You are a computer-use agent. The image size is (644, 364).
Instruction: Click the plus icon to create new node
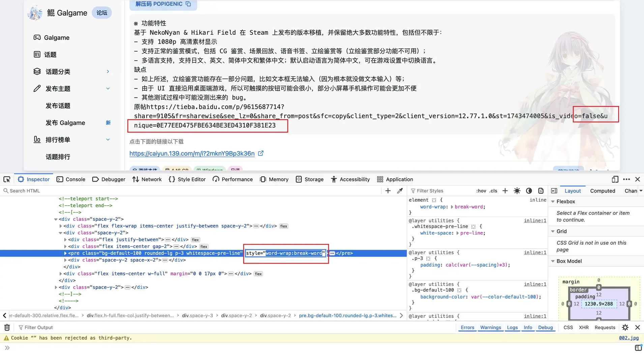pos(388,191)
